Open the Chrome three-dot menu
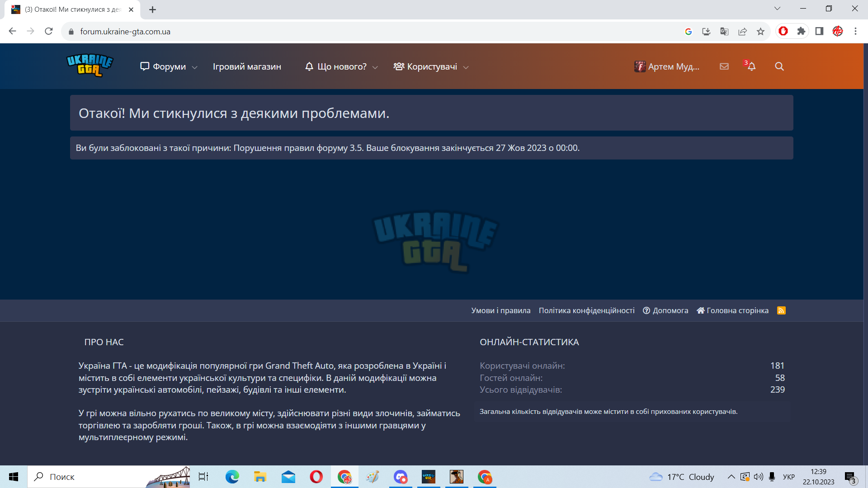The image size is (868, 488). coord(855,31)
